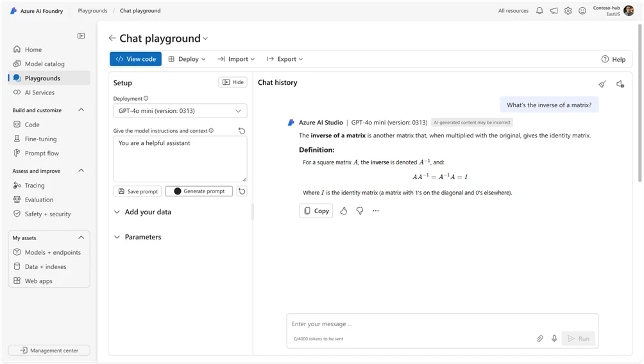This screenshot has height=364, width=644.
Task: Open the Deploy dropdown menu
Action: pyautogui.click(x=187, y=59)
